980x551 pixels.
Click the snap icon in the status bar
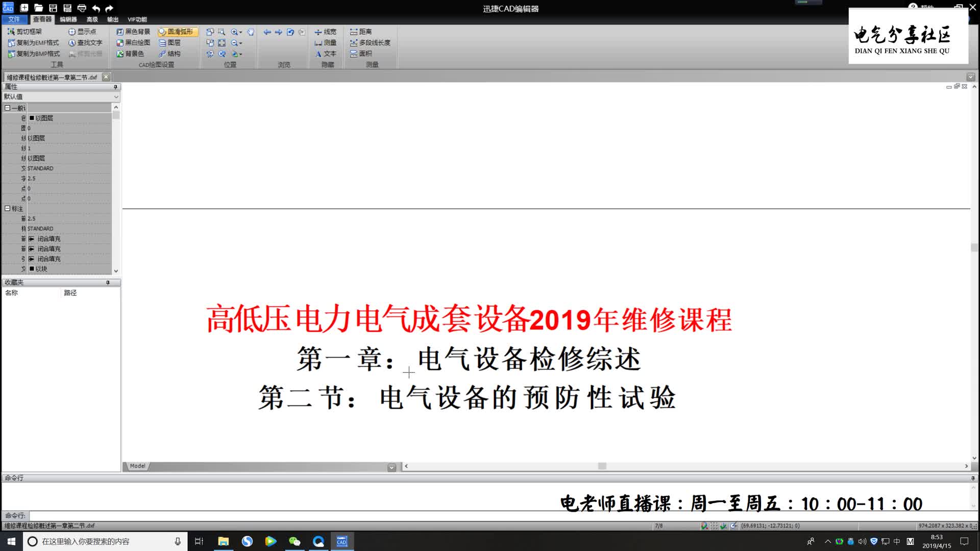[704, 525]
